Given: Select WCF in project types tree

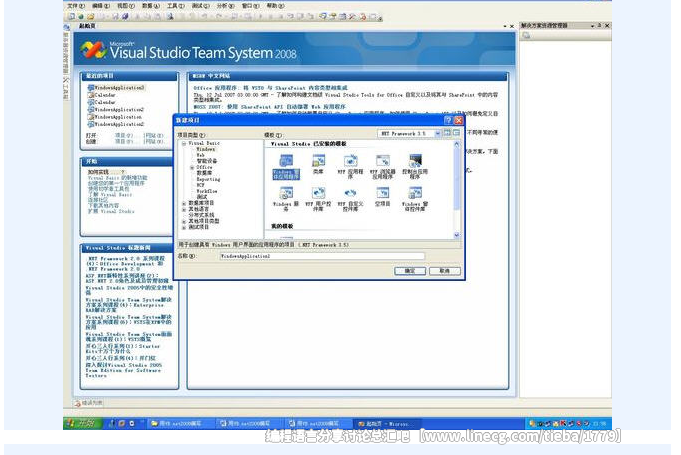Looking at the screenshot, I should [201, 185].
